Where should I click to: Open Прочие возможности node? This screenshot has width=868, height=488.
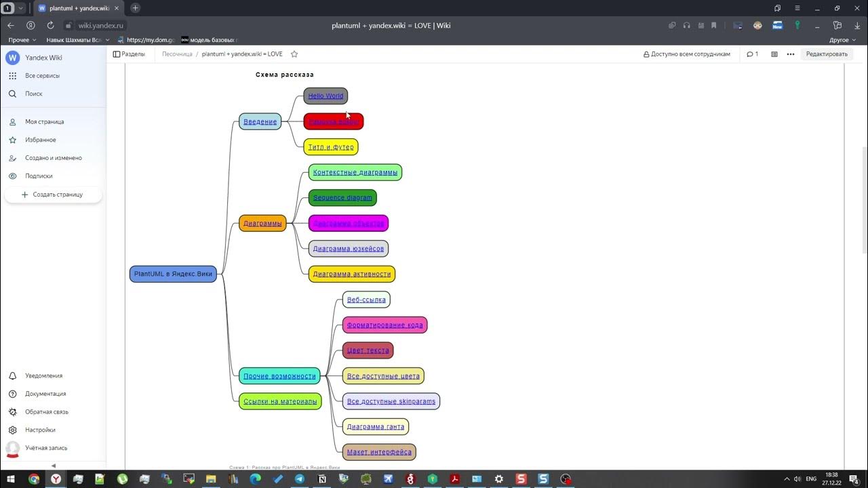(x=279, y=376)
